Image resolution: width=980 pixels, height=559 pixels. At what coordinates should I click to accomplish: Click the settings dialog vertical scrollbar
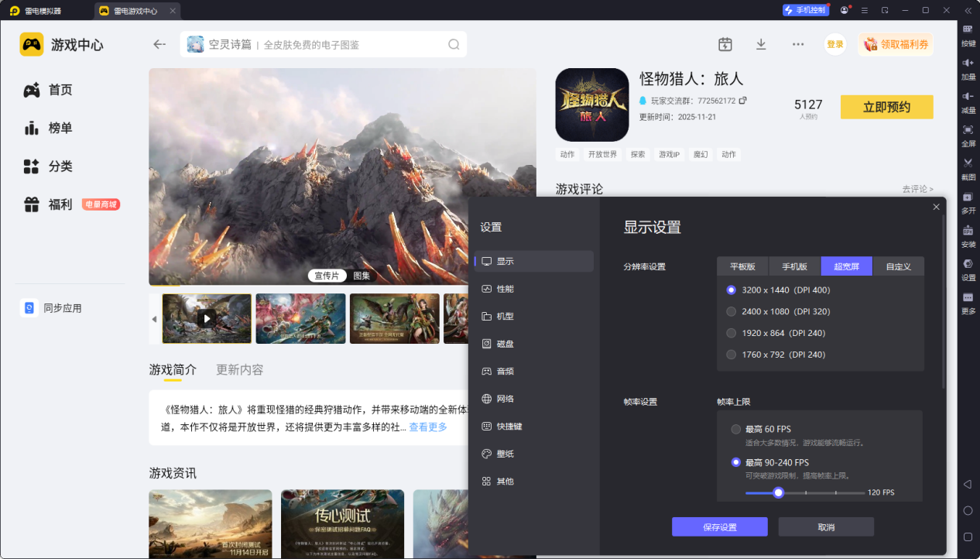coord(944,302)
